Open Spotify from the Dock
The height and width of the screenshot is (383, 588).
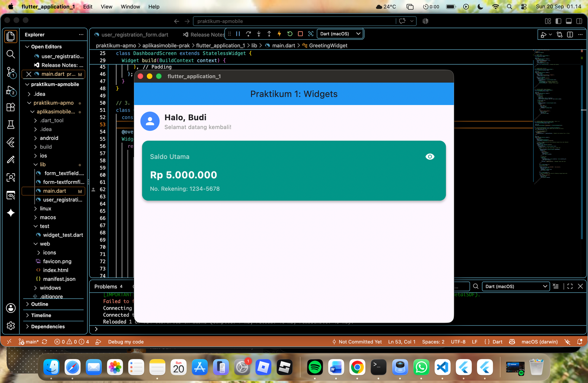tap(315, 367)
